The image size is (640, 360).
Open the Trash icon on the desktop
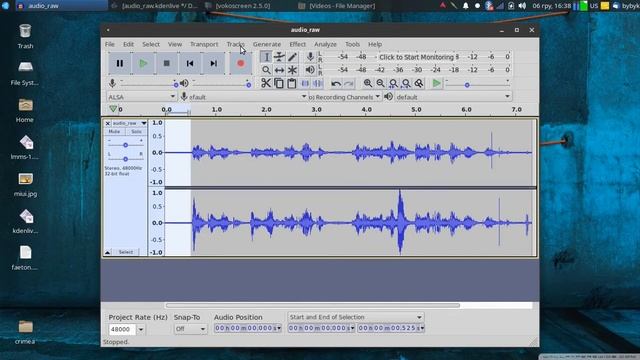[x=25, y=36]
